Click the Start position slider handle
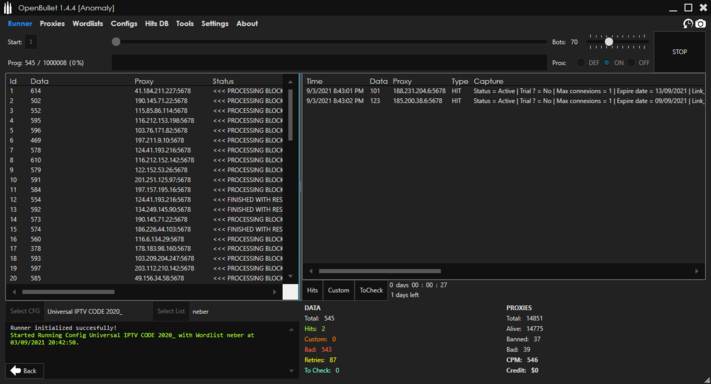 click(x=116, y=42)
